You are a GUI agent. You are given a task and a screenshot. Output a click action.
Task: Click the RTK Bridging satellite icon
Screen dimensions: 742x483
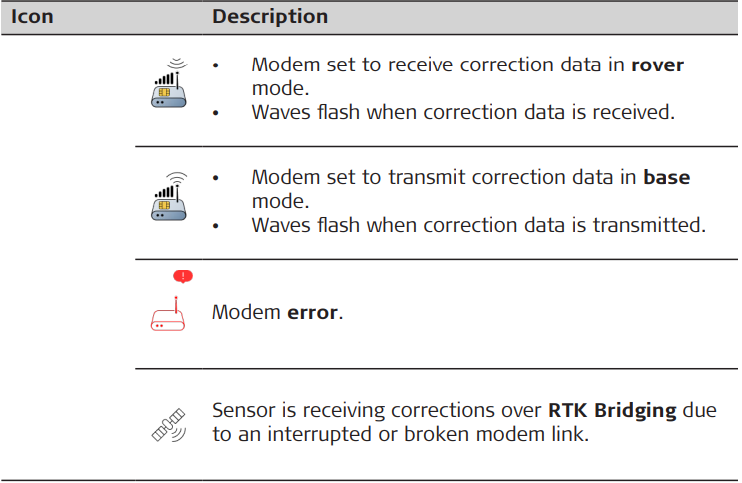pos(169,424)
